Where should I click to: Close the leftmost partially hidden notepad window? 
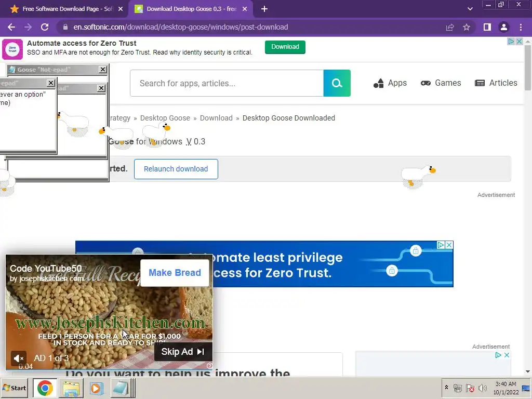coord(51,83)
